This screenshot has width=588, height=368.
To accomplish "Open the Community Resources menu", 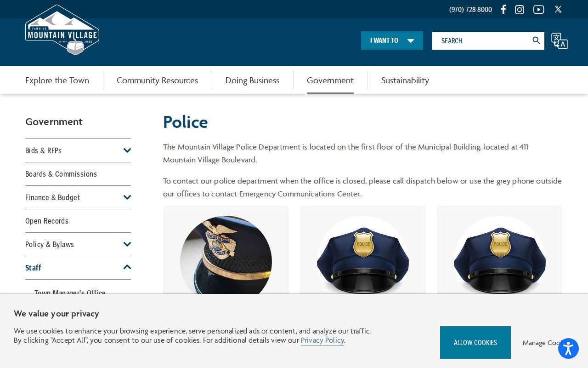I will tap(157, 80).
